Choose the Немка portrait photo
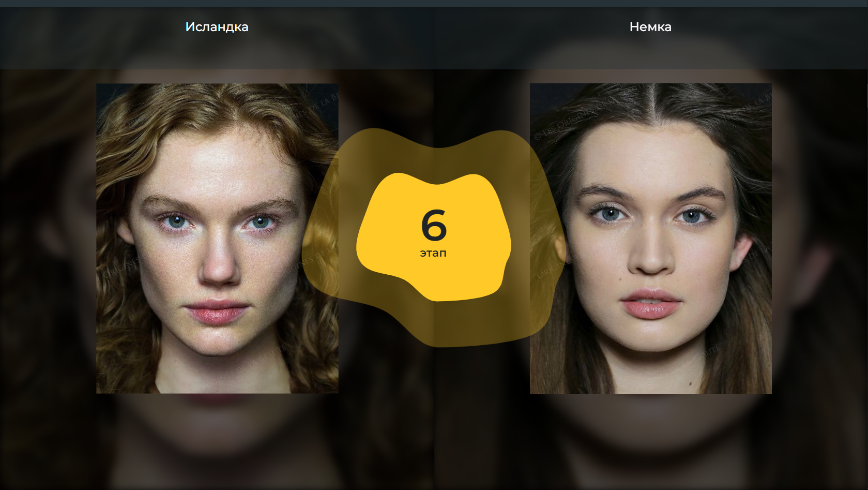Viewport: 868px width, 490px height. click(651, 239)
